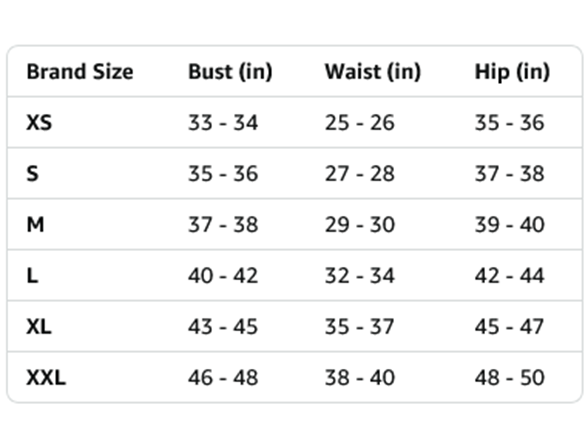Screen dimensions: 588x441
Task: Select waist value 27 - 28
Action: [x=360, y=174]
